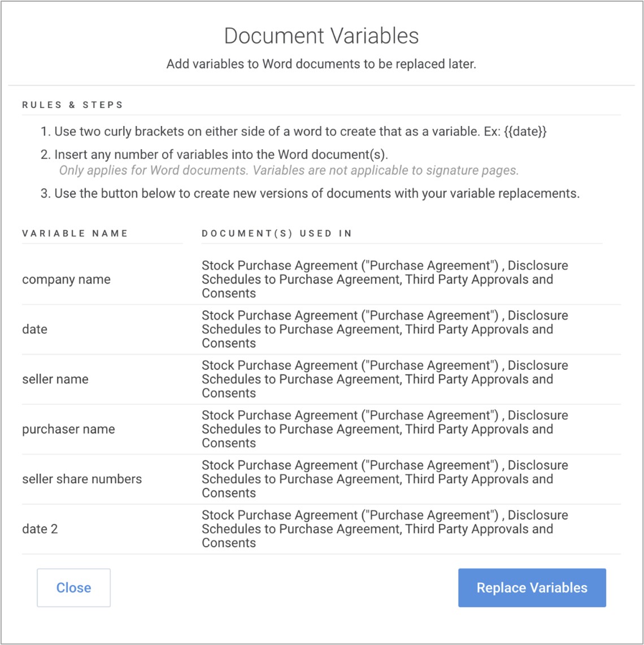Choose the 'purchaser name' variable
The width and height of the screenshot is (644, 645).
pyautogui.click(x=68, y=429)
